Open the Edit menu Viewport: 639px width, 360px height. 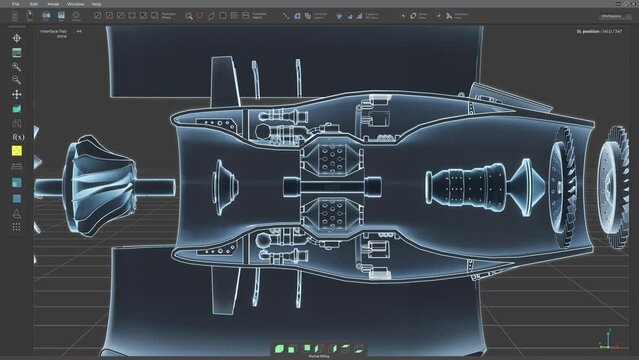34,4
